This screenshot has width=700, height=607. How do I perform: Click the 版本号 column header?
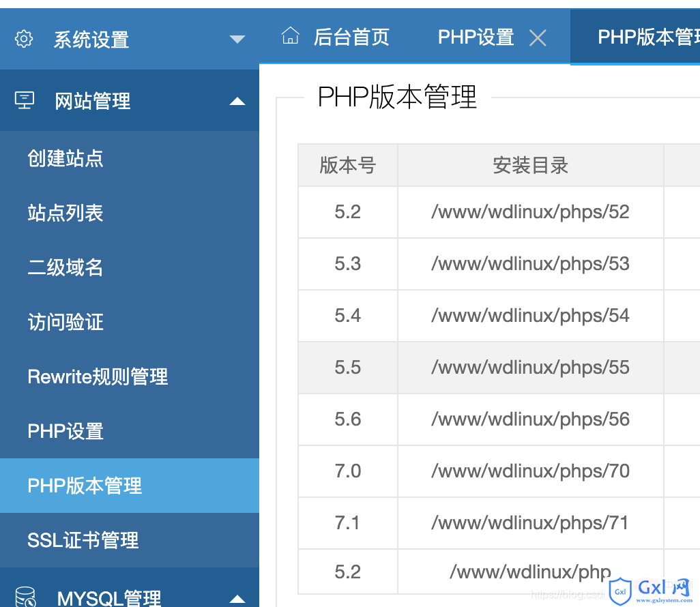coord(348,165)
